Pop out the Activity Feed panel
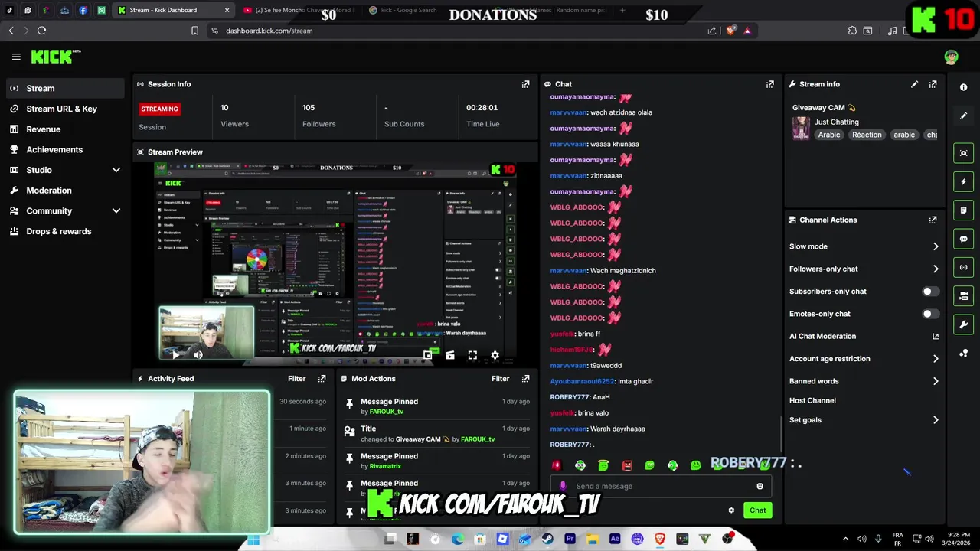The height and width of the screenshot is (551, 980). click(x=322, y=378)
